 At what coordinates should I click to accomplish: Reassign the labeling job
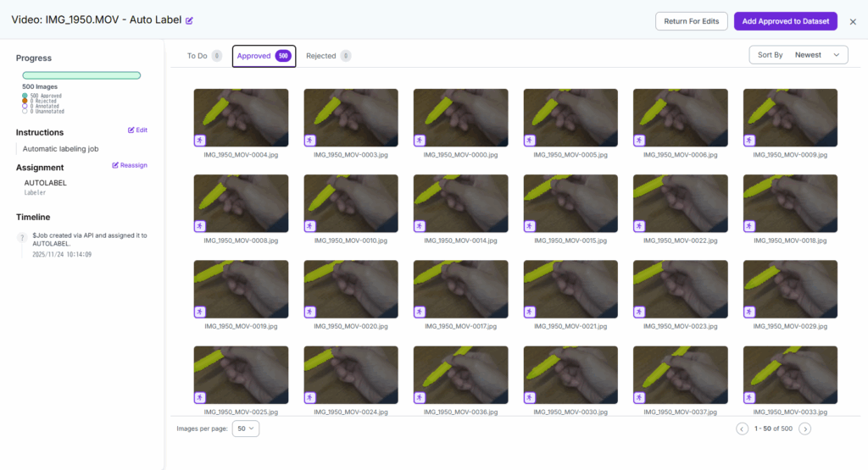point(130,166)
